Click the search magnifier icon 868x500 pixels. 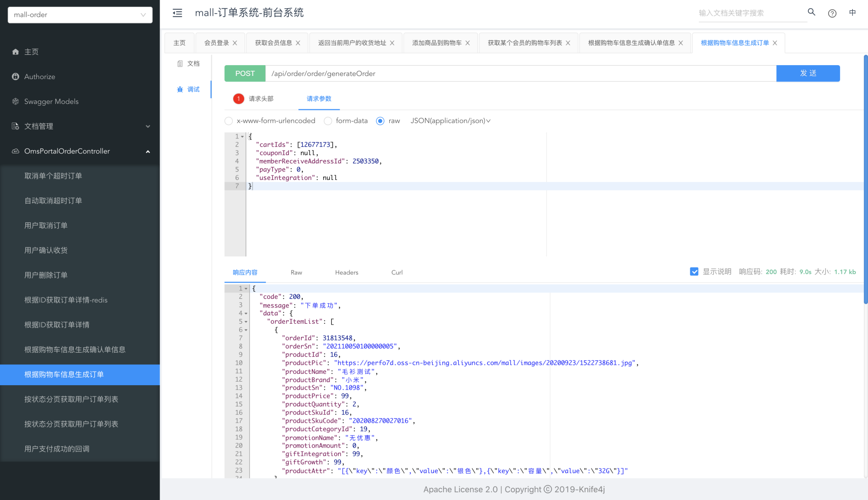point(811,12)
